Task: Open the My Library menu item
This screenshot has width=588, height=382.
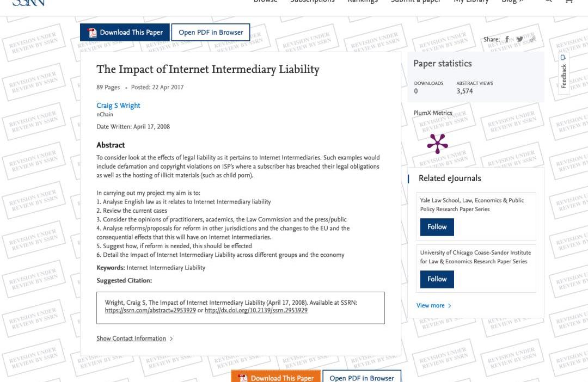Action: coord(471,2)
